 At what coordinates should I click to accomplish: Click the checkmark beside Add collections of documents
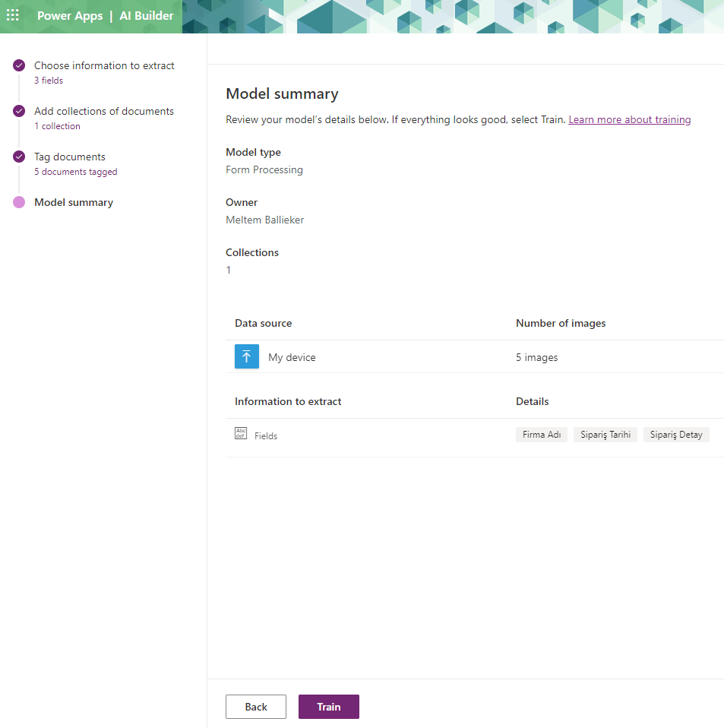[x=19, y=112]
